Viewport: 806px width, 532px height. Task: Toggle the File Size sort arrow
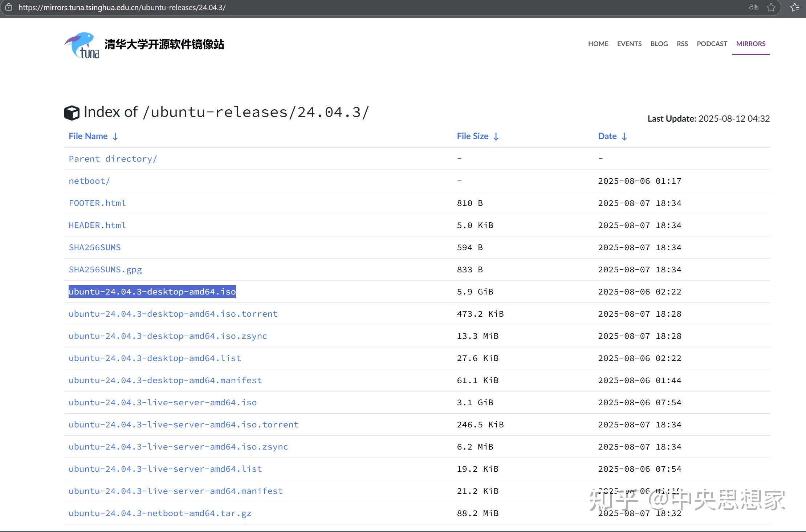pos(496,137)
